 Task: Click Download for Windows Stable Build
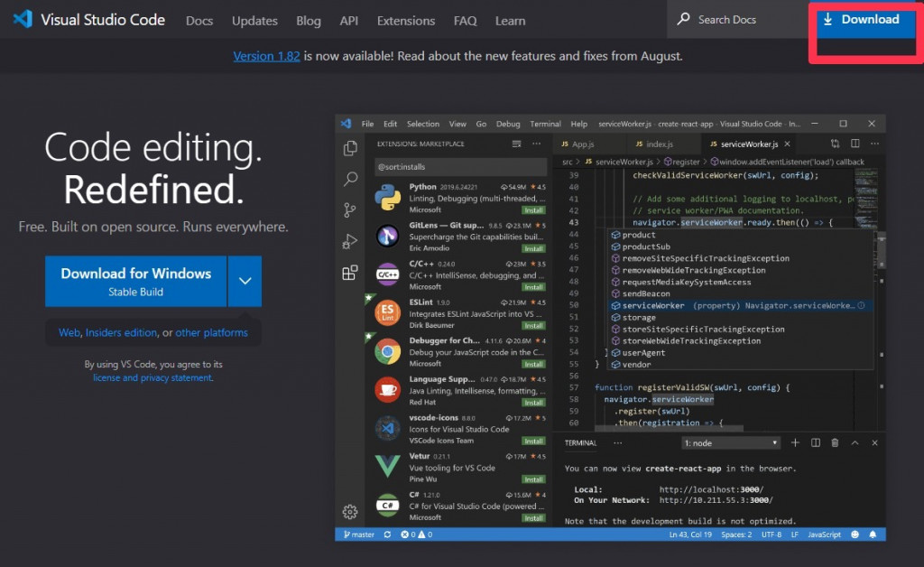pyautogui.click(x=136, y=281)
